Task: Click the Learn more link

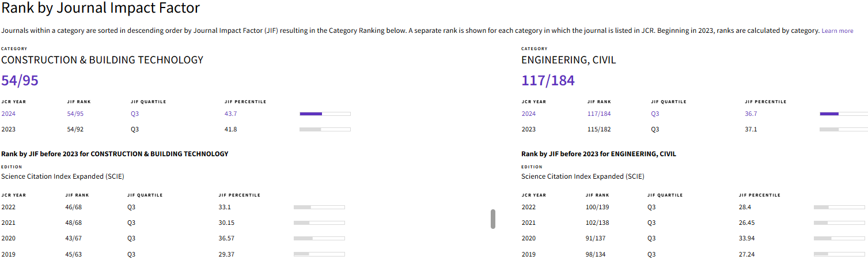Action: tap(837, 31)
